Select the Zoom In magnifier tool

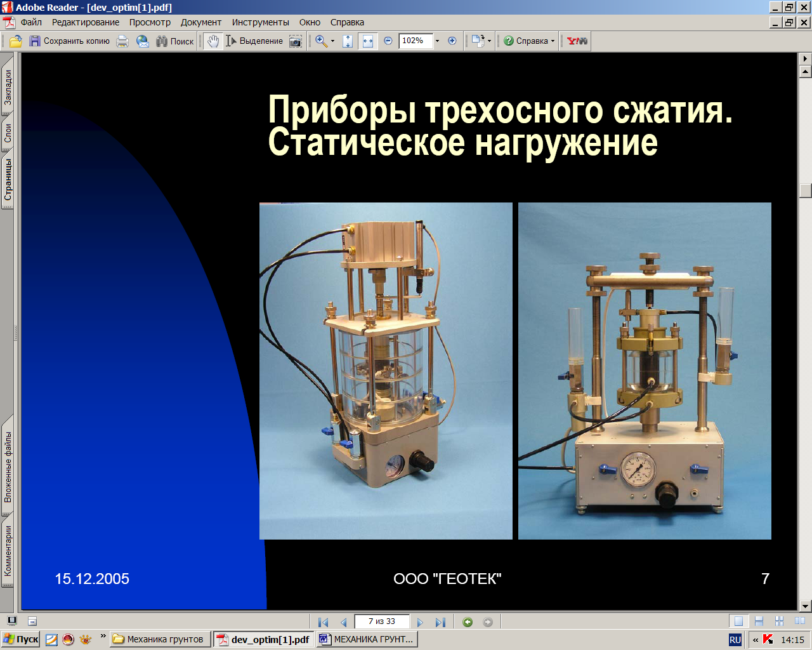click(322, 41)
